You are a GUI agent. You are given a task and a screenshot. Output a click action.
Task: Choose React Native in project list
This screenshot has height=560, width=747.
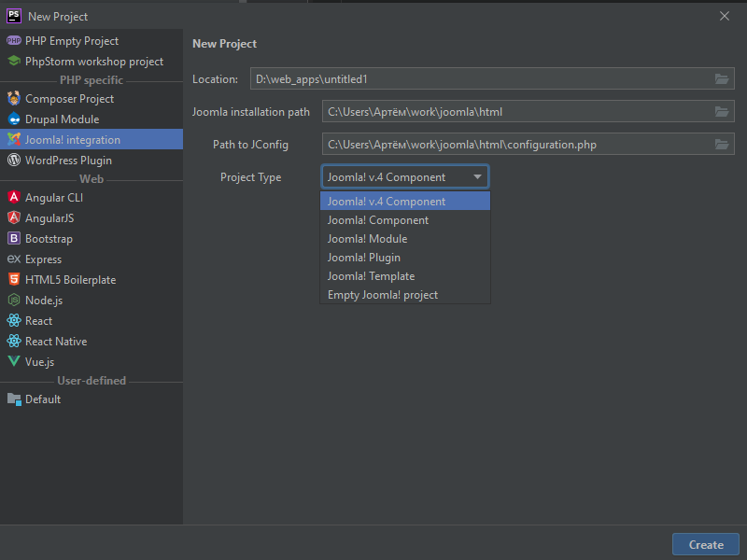point(55,342)
